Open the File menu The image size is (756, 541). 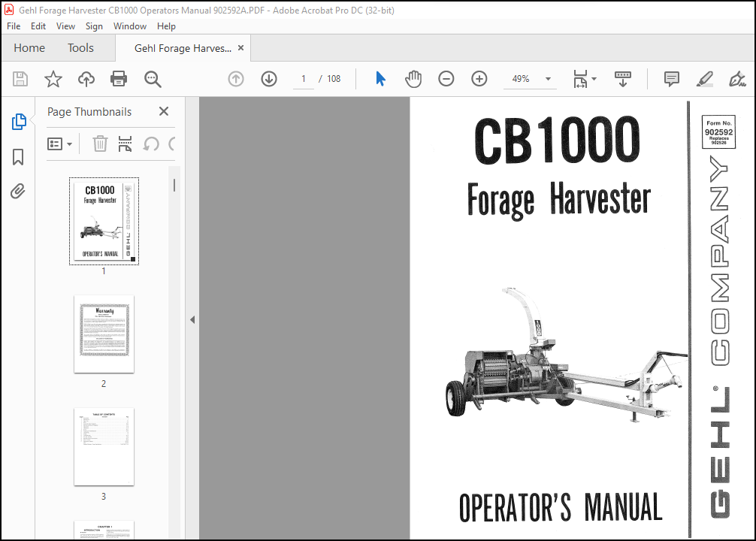coord(14,26)
